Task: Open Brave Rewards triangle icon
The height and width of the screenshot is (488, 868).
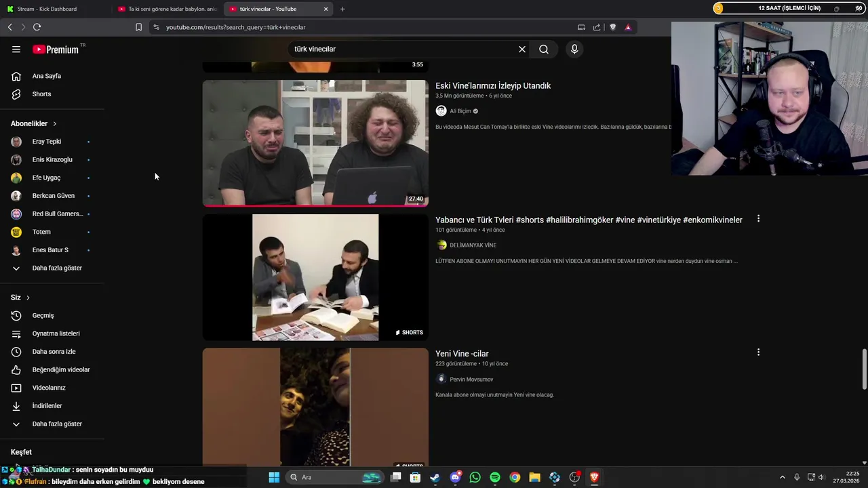Action: (x=628, y=27)
